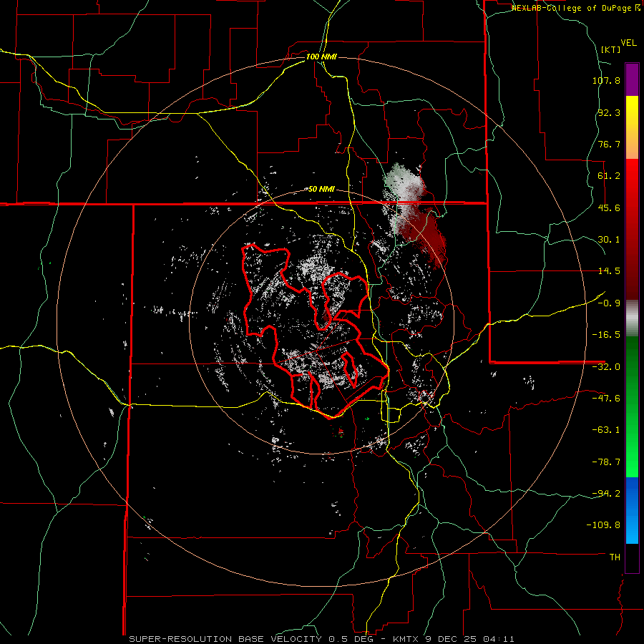The width and height of the screenshot is (644, 644).
Task: Click the -78.7 velocity scale value
Action: (606, 462)
